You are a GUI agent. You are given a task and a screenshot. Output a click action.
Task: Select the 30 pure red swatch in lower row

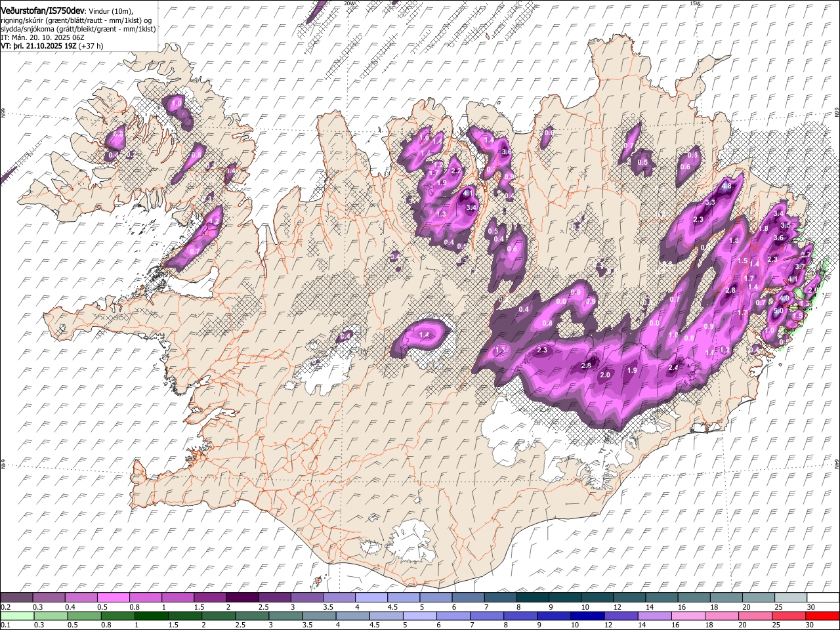pyautogui.click(x=822, y=616)
